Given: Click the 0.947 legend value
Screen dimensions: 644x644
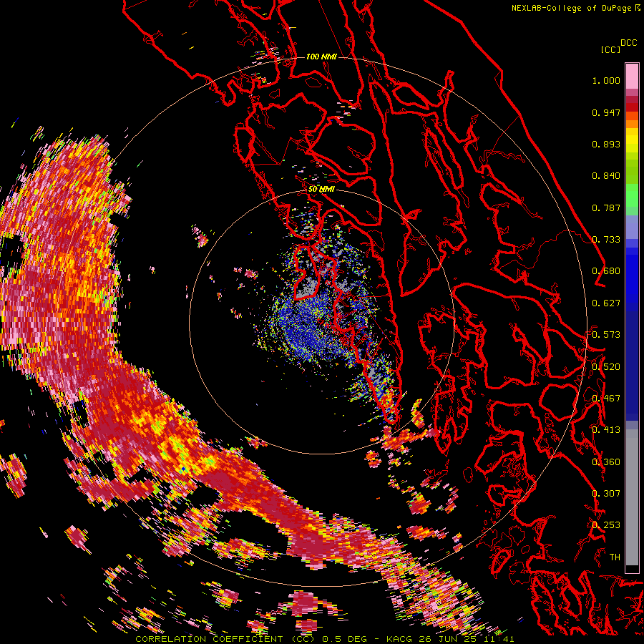Looking at the screenshot, I should (606, 112).
